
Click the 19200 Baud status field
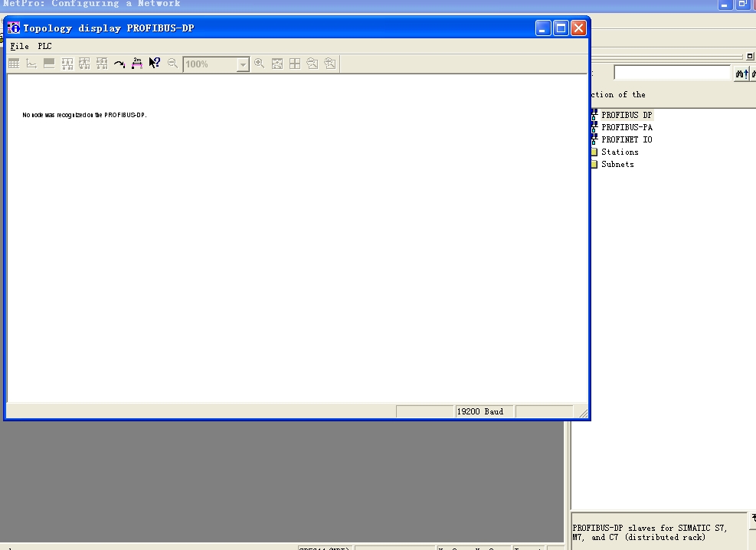click(483, 411)
